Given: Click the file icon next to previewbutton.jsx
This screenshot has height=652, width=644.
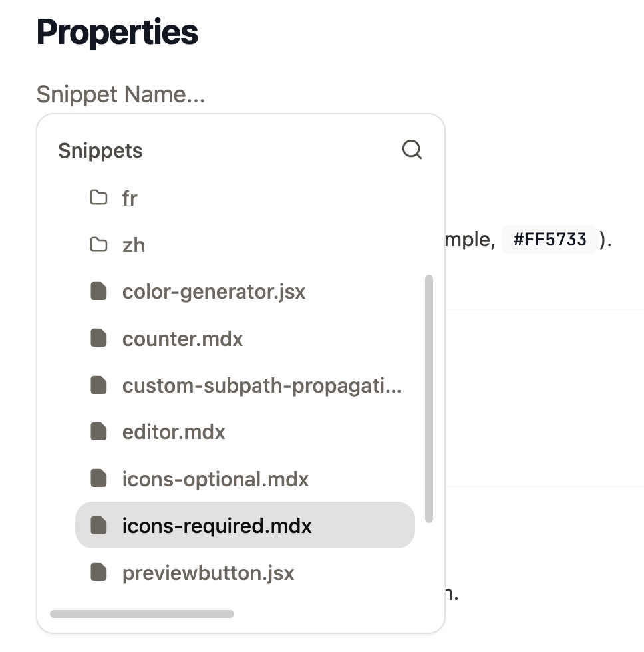Looking at the screenshot, I should point(98,571).
